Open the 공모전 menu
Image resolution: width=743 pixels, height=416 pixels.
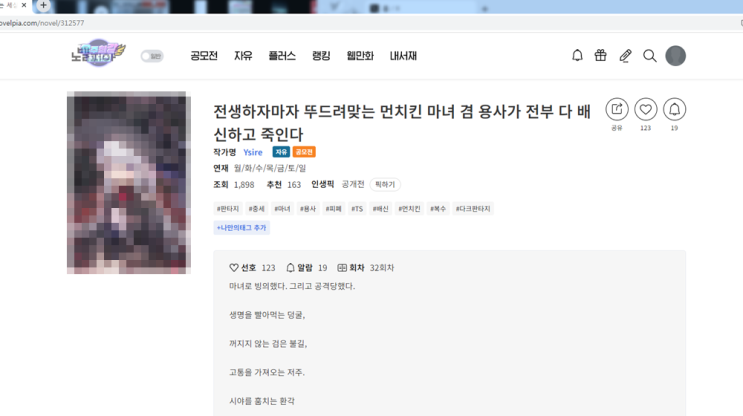tap(204, 56)
